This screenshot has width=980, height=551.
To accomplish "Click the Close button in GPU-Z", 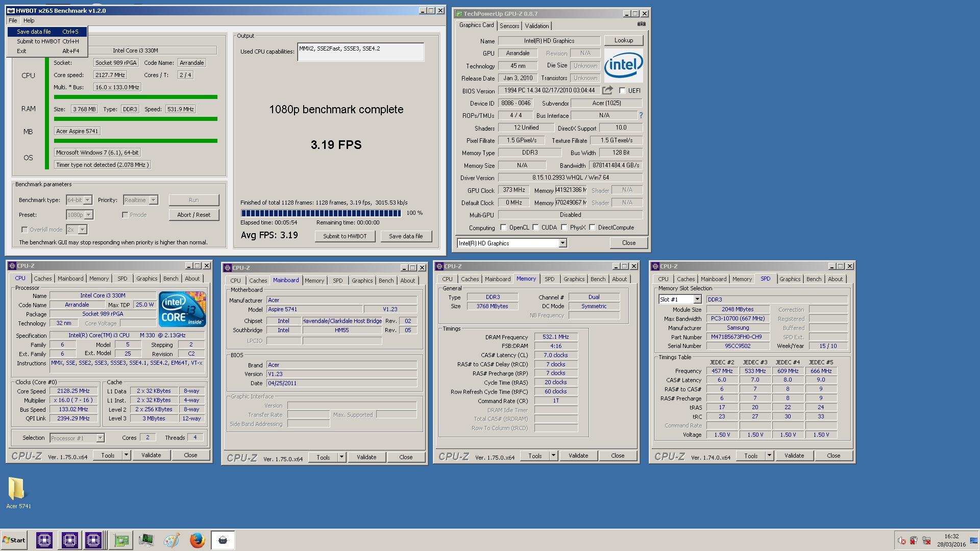I will [x=629, y=243].
